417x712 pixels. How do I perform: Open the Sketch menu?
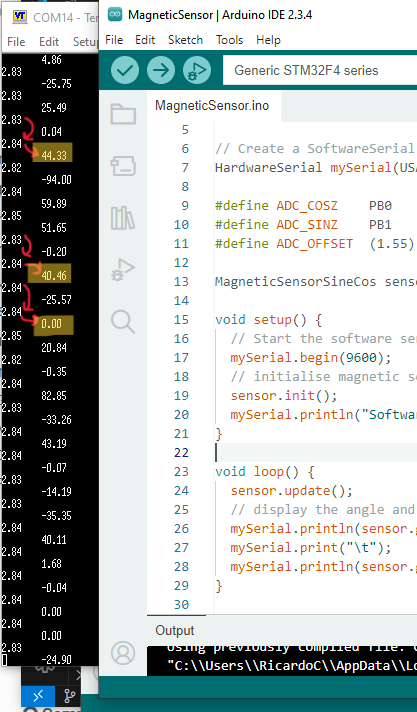185,40
